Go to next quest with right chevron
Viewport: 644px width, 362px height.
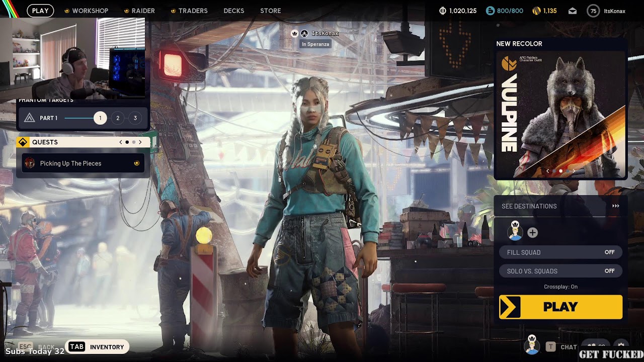(x=140, y=142)
